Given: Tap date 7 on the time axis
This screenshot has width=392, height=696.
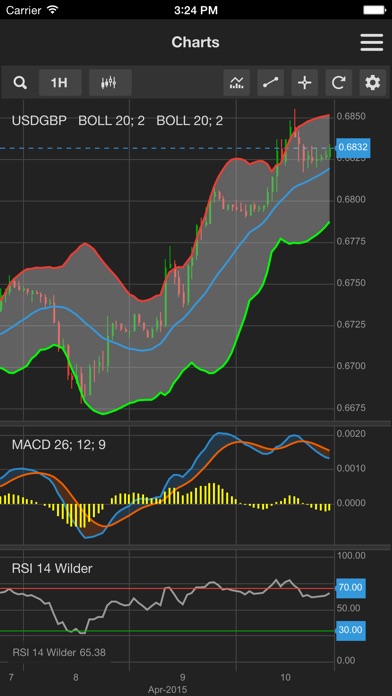Looking at the screenshot, I should 11,677.
